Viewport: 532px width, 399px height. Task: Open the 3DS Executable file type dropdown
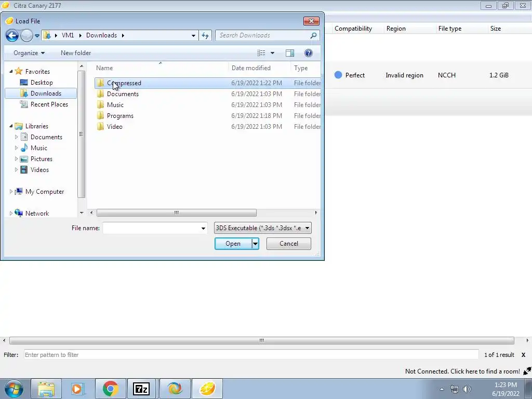(262, 228)
